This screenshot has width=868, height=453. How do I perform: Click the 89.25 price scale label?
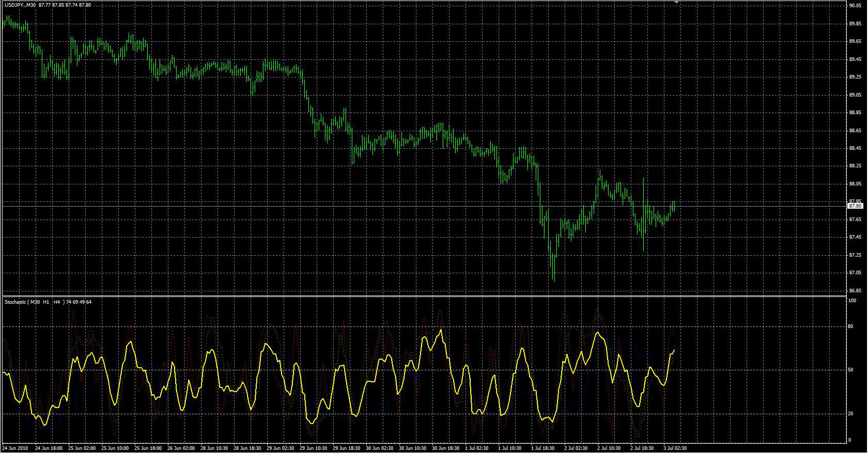pyautogui.click(x=855, y=77)
